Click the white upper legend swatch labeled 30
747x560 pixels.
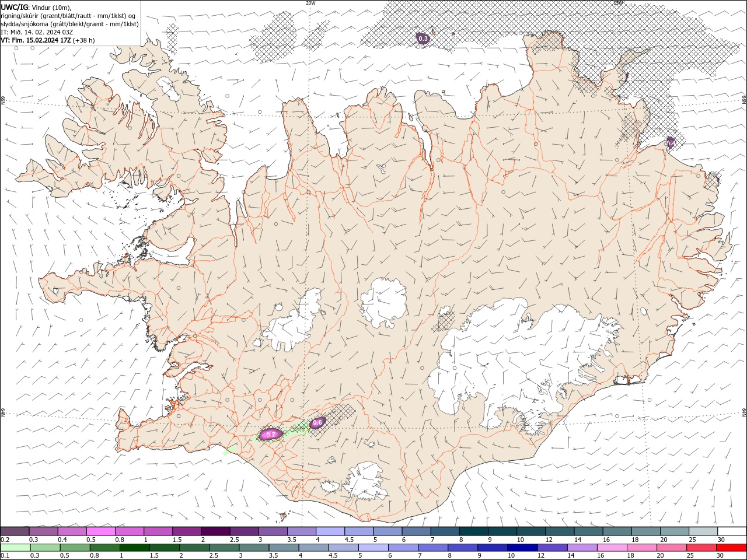click(x=732, y=531)
